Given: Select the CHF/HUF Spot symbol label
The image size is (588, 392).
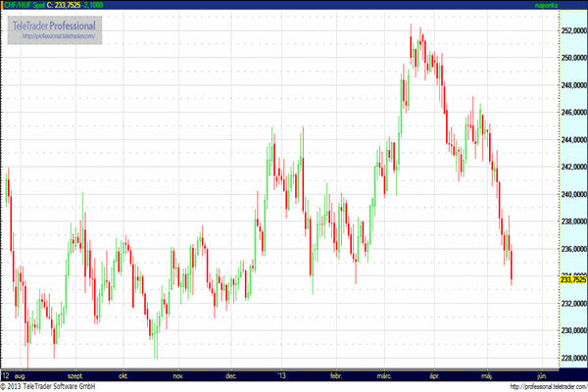Looking at the screenshot, I should [x=23, y=6].
